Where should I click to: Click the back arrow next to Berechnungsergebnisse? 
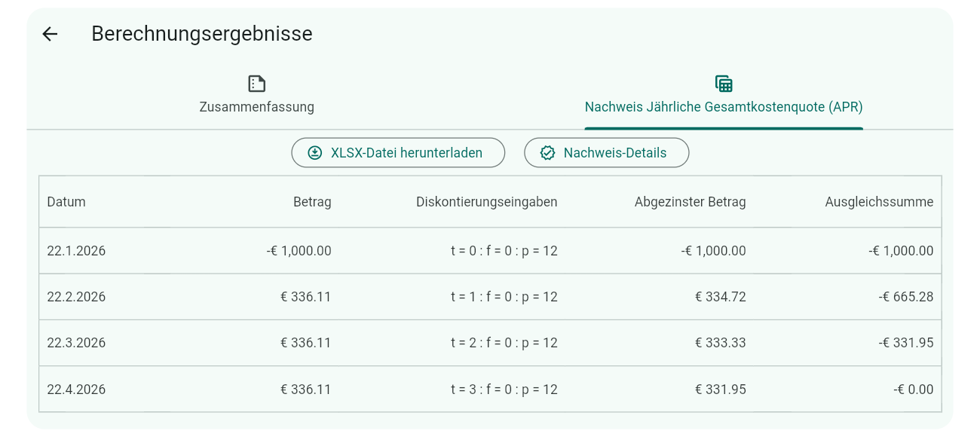pyautogui.click(x=49, y=34)
